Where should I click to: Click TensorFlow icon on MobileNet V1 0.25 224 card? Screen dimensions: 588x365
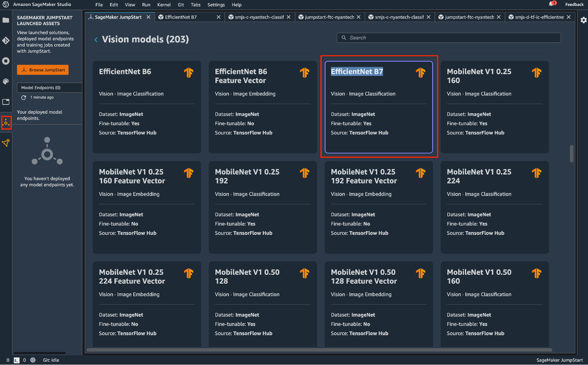(536, 173)
